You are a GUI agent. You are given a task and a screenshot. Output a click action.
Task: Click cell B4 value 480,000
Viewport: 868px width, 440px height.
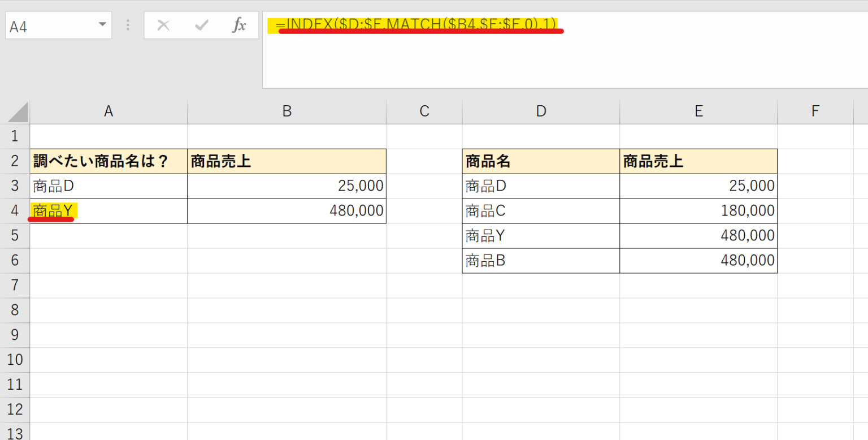(x=287, y=211)
